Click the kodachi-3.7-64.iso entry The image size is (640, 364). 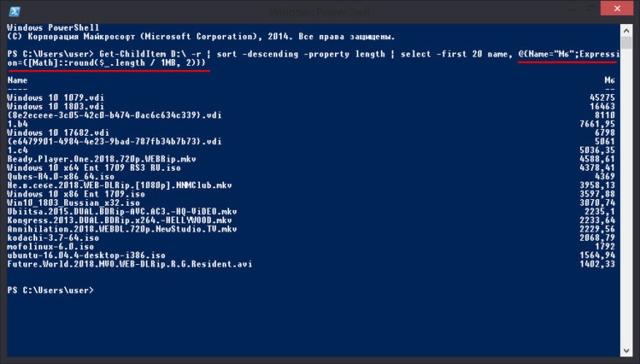[53, 237]
